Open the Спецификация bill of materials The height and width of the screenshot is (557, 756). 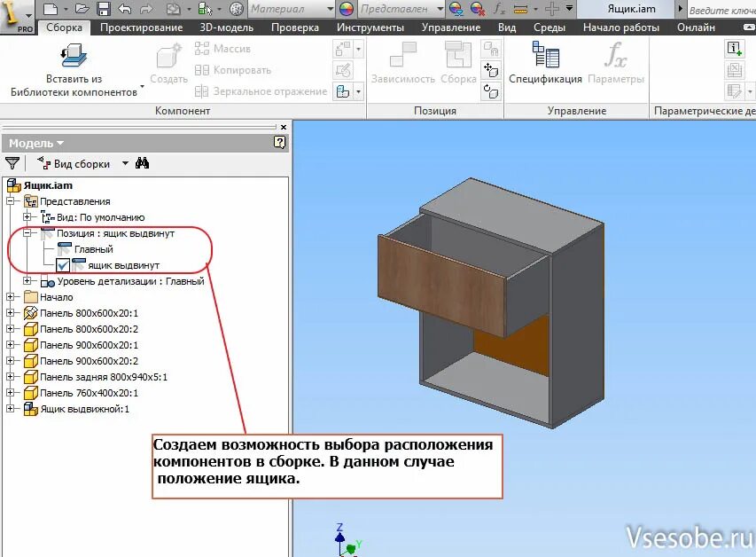545,63
